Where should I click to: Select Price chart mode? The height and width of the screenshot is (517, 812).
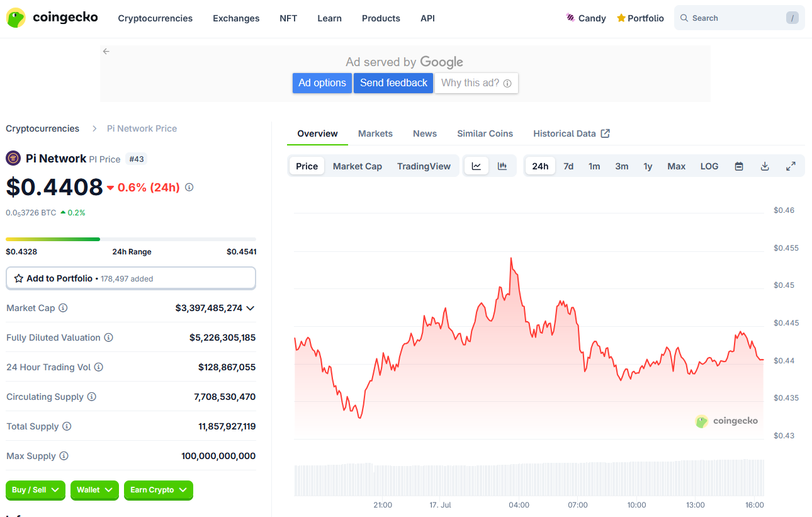pos(307,166)
